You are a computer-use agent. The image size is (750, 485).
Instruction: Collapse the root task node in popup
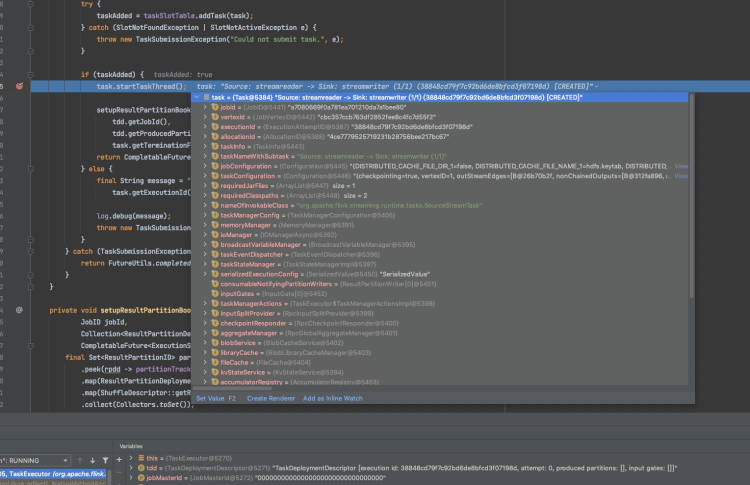196,97
